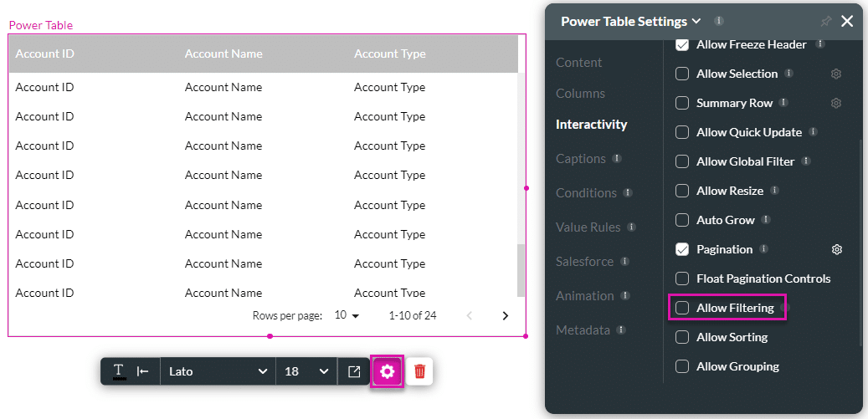Click info icon beside Allow Freeze Header
Viewport: 868px width, 419px height.
tap(820, 43)
